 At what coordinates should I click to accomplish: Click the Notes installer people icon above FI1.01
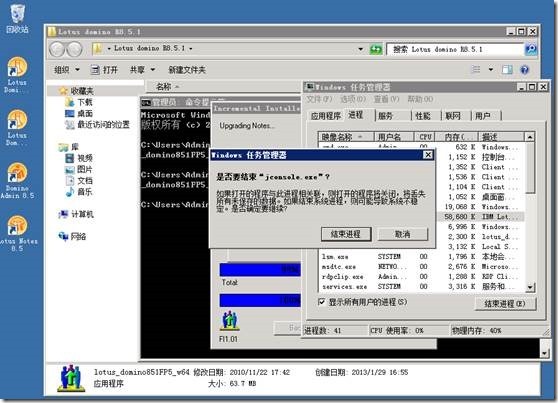coord(230,320)
